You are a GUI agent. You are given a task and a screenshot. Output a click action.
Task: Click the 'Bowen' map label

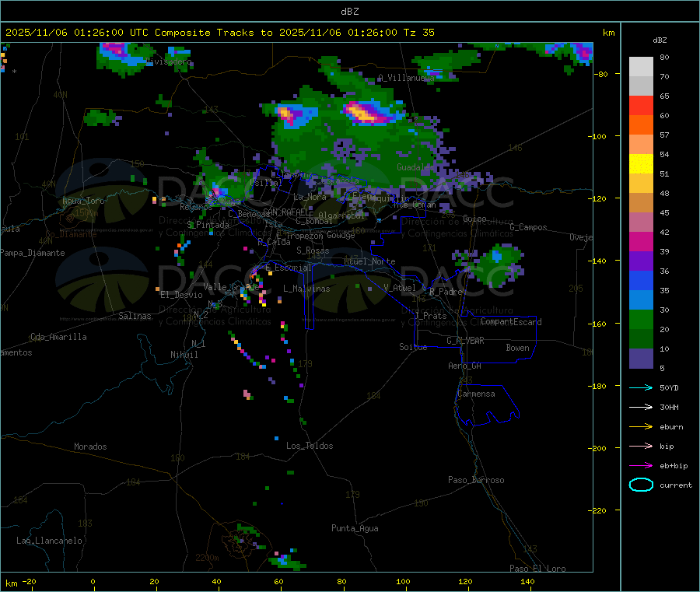(517, 347)
